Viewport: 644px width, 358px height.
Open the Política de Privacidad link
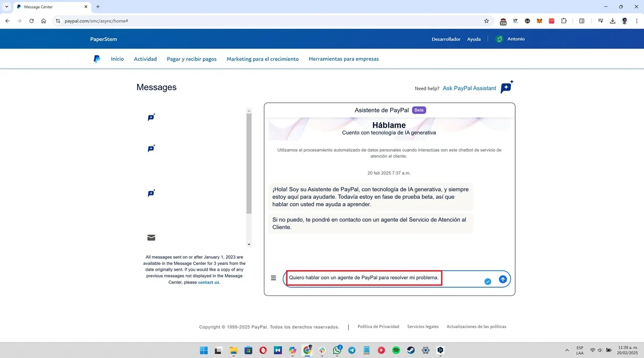378,326
